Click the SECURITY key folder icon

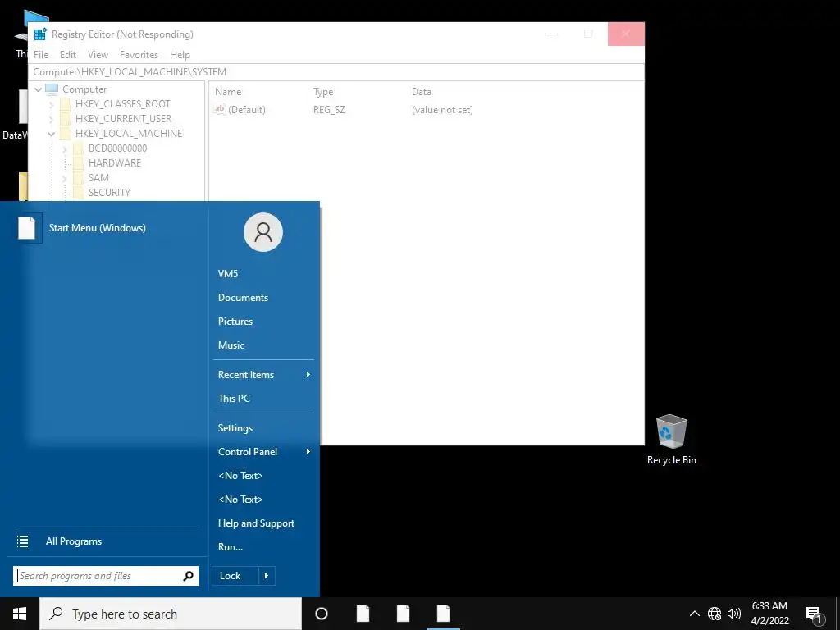pyautogui.click(x=78, y=192)
